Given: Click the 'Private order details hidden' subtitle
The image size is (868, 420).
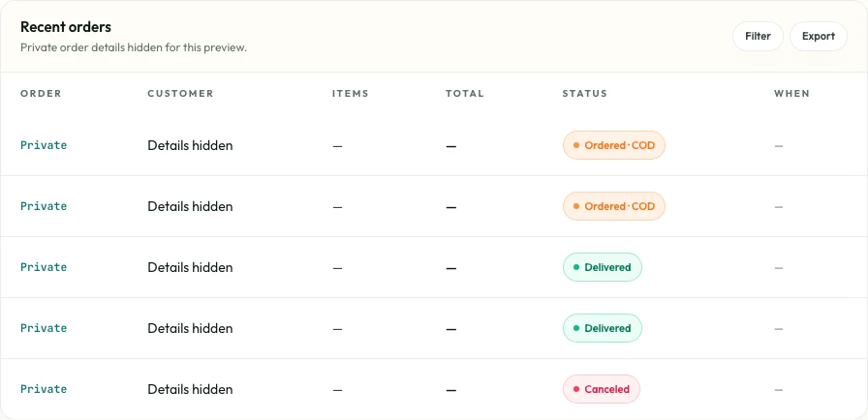Looking at the screenshot, I should pyautogui.click(x=134, y=47).
